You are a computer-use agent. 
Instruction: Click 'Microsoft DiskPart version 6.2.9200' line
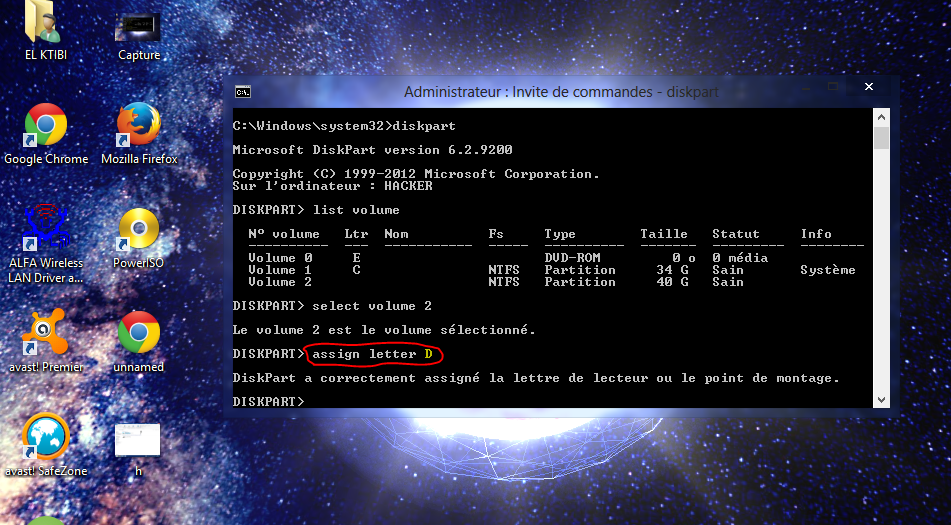coord(372,150)
